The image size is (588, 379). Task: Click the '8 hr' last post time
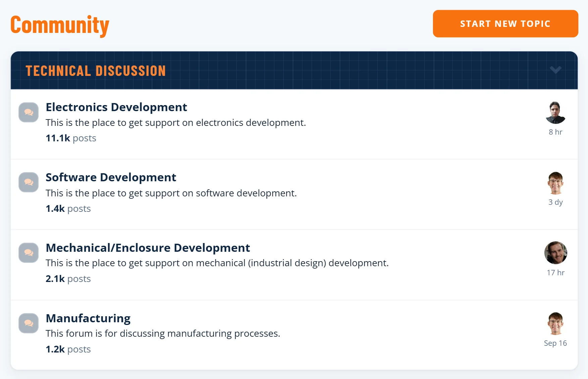pos(555,132)
